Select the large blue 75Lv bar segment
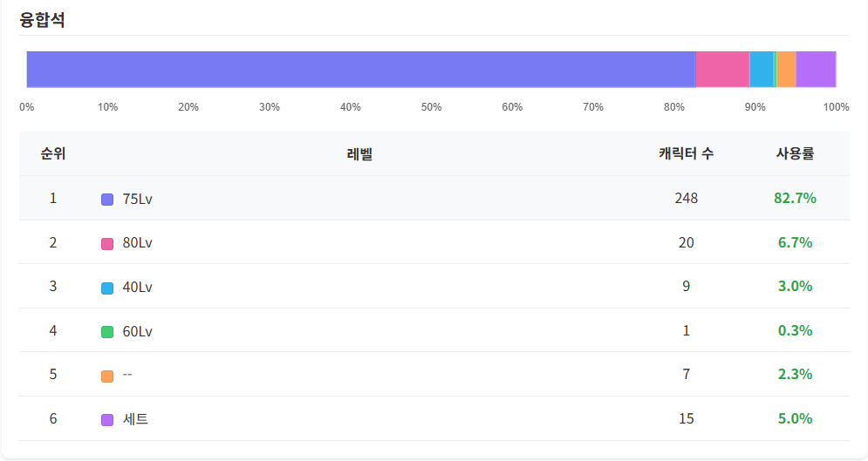The image size is (868, 461). click(x=360, y=70)
